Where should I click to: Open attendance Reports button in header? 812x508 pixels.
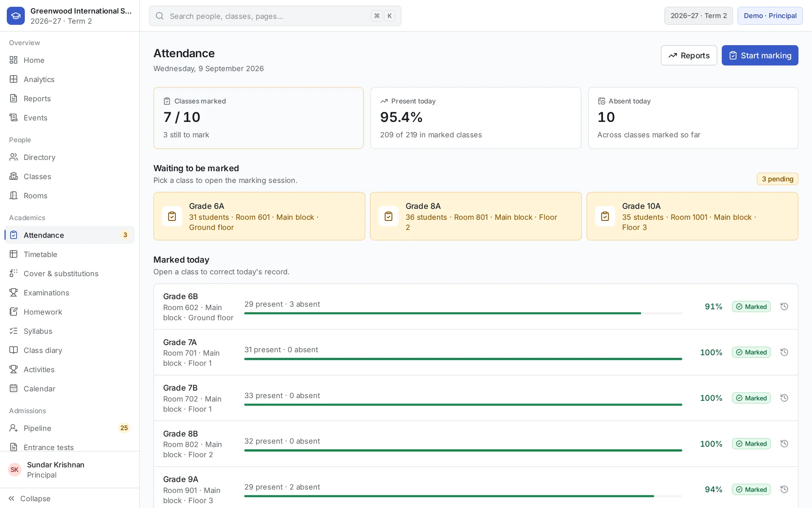[689, 55]
